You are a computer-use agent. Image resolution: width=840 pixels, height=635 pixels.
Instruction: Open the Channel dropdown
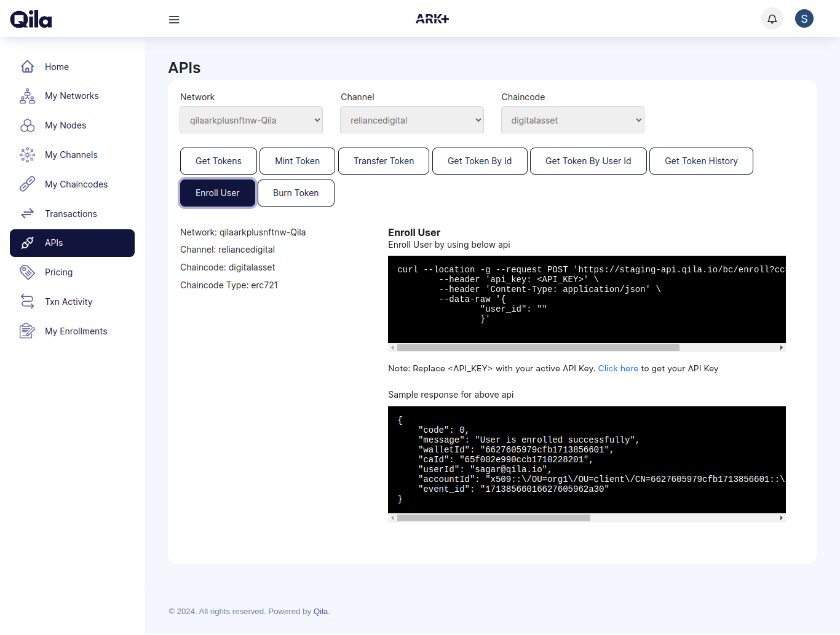[x=412, y=120]
